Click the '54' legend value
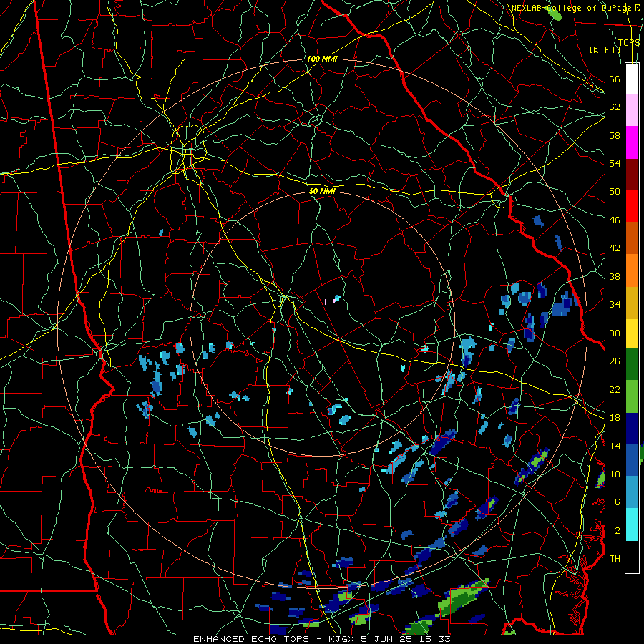 pos(615,163)
